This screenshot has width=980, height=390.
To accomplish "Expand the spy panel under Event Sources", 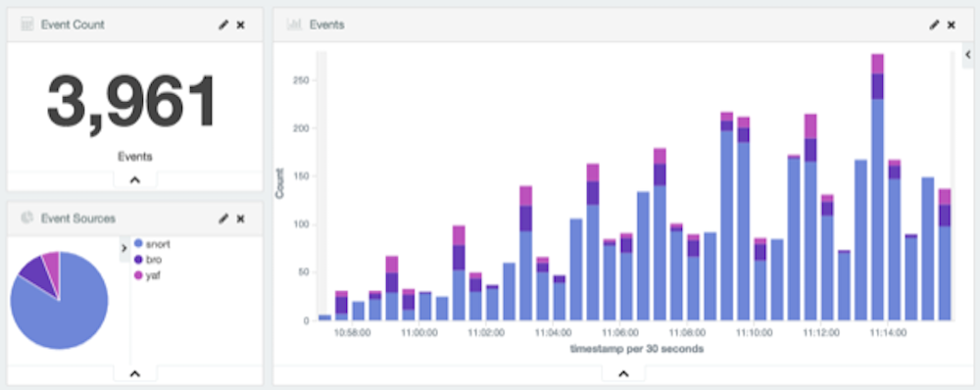I will pyautogui.click(x=135, y=373).
